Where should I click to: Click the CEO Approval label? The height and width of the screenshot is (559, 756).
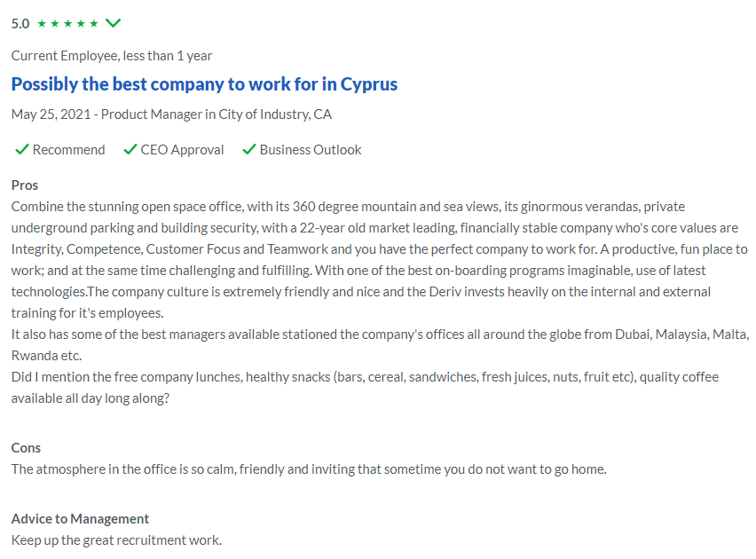182,150
